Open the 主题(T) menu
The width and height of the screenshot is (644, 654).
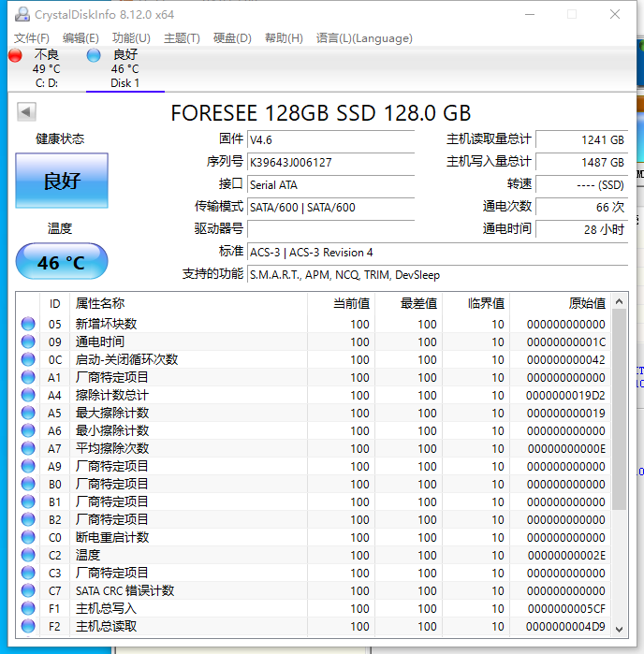[182, 38]
